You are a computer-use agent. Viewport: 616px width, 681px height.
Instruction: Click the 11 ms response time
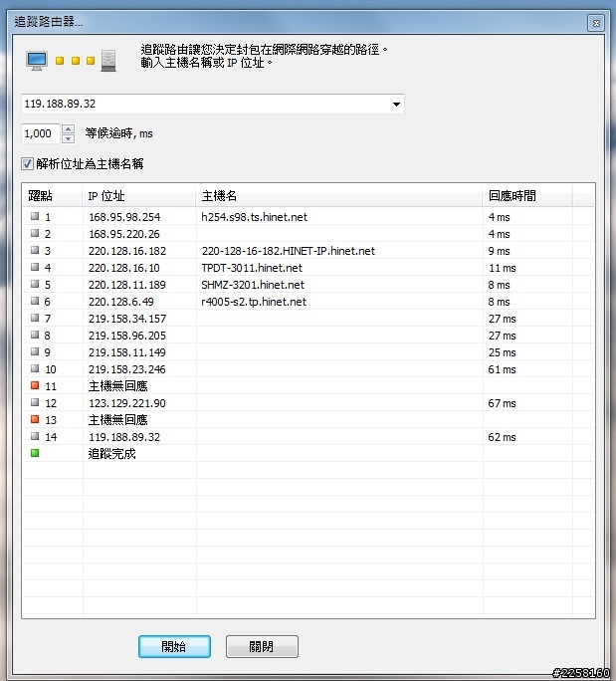(x=502, y=268)
